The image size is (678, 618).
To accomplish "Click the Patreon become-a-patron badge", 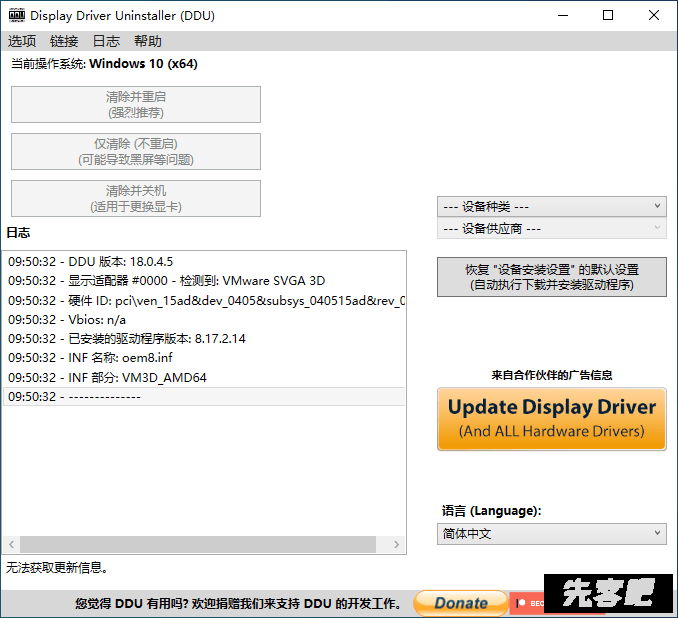I will (x=527, y=603).
